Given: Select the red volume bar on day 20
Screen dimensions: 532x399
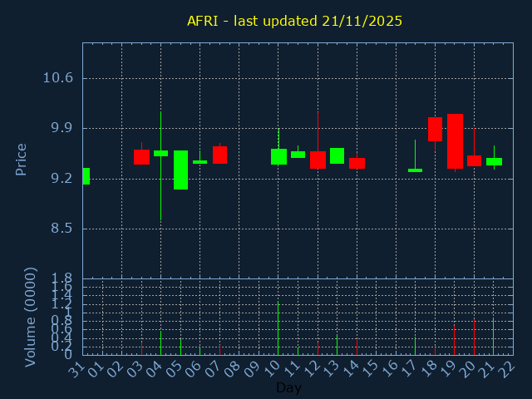Looking at the screenshot, I should (474, 337).
